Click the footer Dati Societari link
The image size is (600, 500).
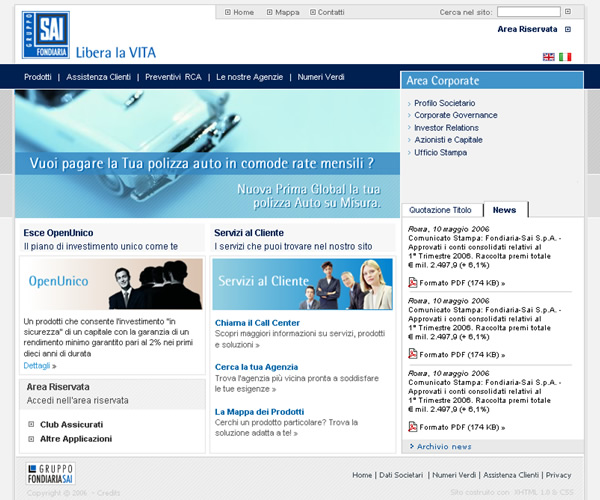[401, 475]
